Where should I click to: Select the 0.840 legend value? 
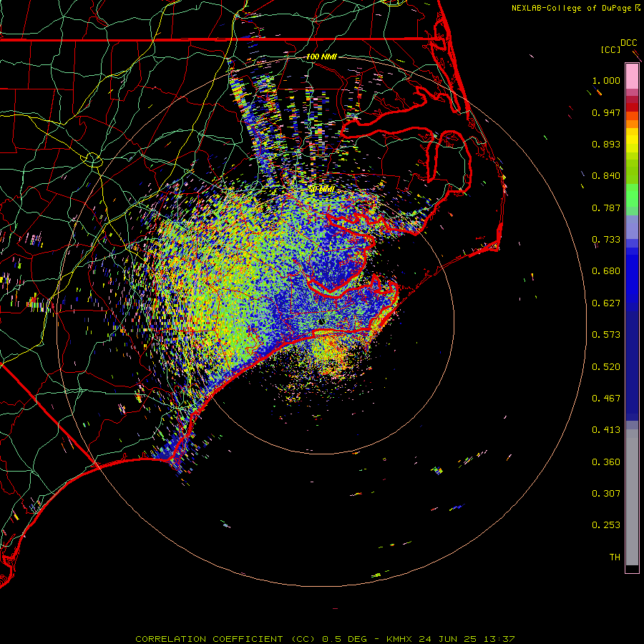click(x=606, y=176)
